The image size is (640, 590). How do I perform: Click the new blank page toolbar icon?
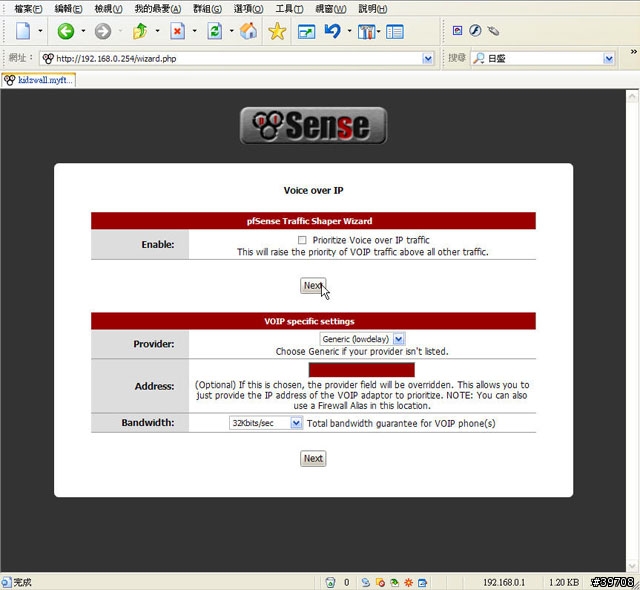[23, 31]
